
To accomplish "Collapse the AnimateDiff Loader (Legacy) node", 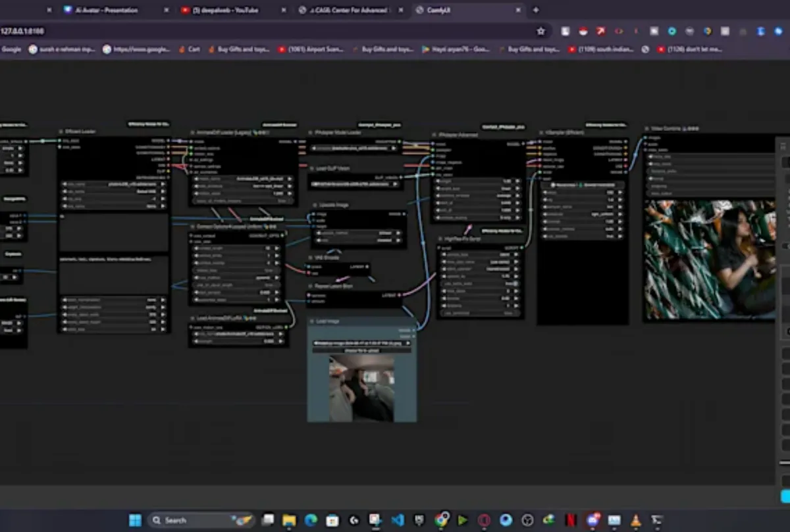I will 193,132.
